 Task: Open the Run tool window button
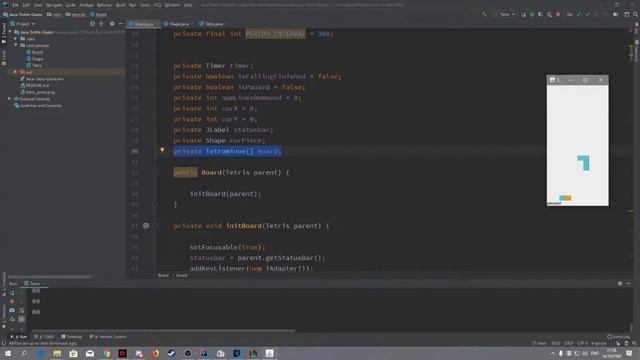[18, 337]
